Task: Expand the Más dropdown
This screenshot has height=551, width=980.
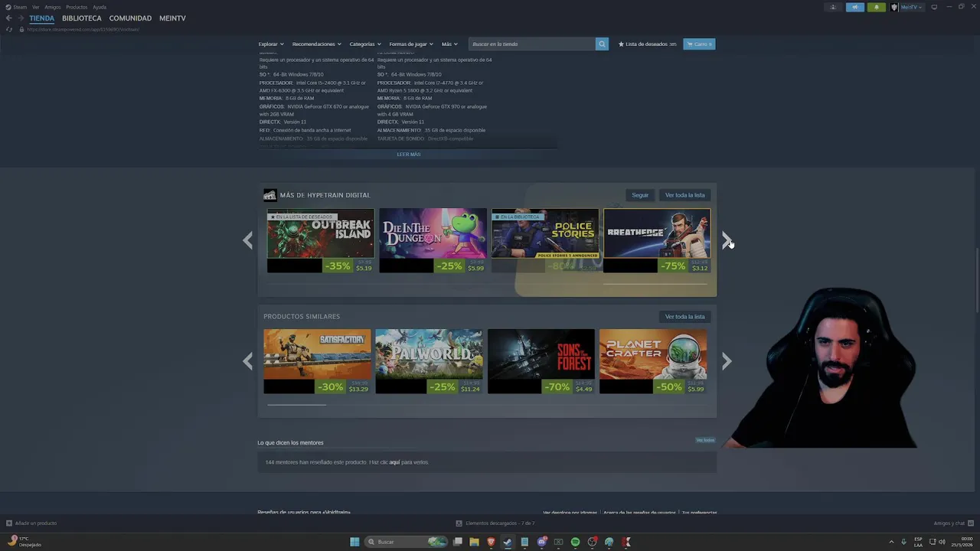Action: (449, 44)
